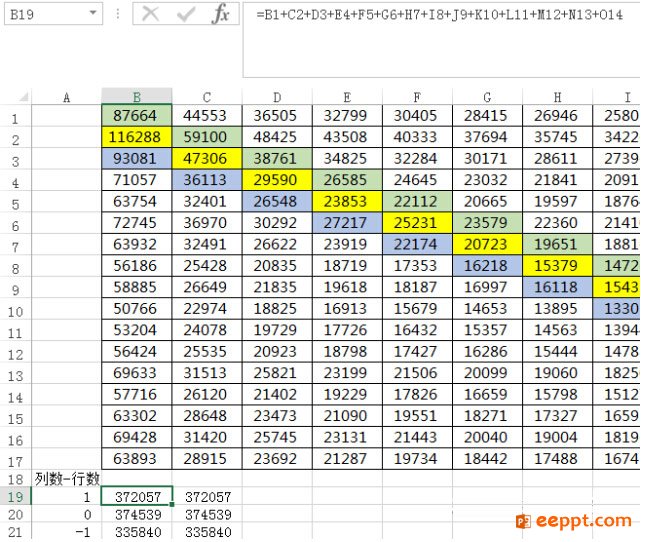This screenshot has width=647, height=542.
Task: Open the Insert Function fx icon
Action: [x=220, y=14]
